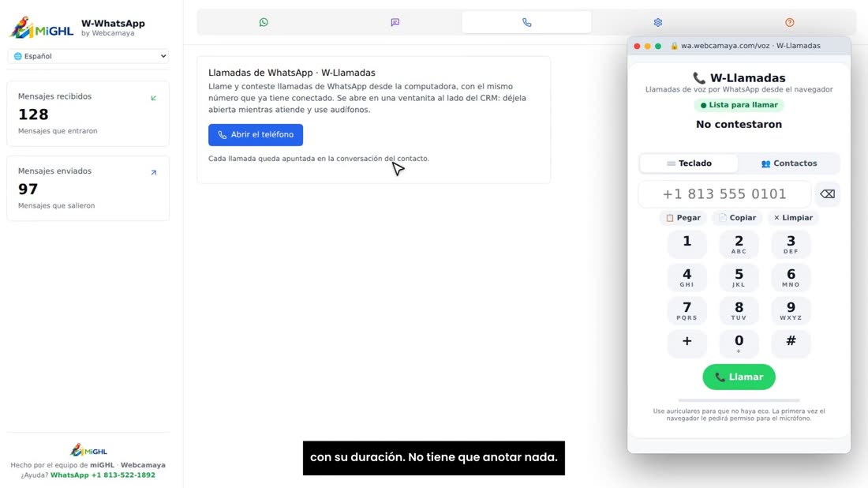Open the settings gear tab
This screenshot has width=868, height=488.
click(x=657, y=22)
